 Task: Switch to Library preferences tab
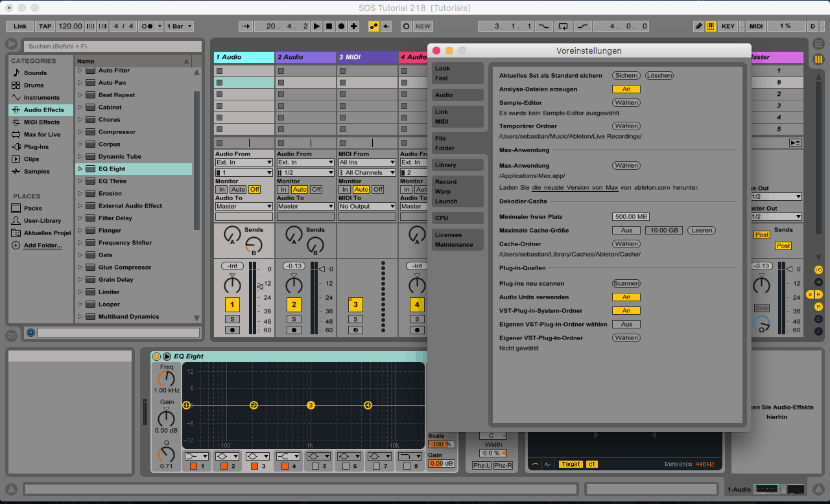(x=458, y=165)
